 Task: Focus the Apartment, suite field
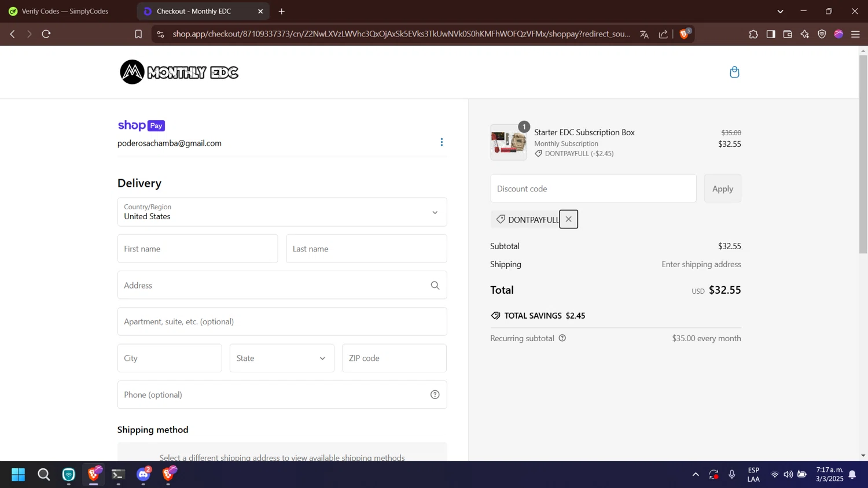pos(282,321)
